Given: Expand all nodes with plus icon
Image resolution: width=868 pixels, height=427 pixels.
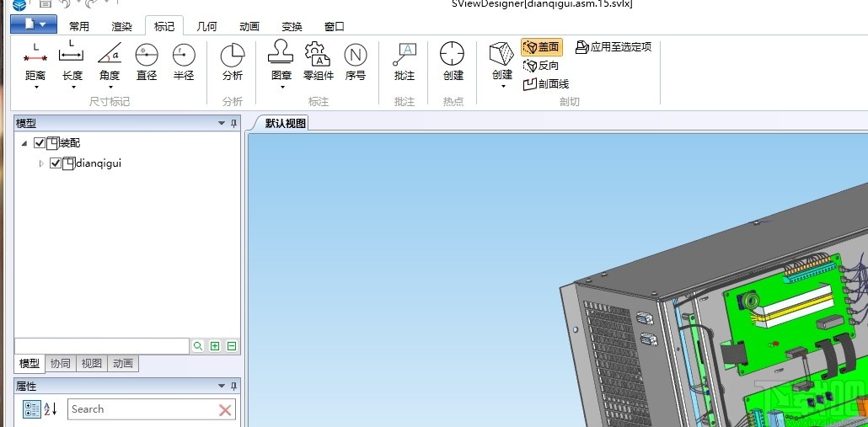Looking at the screenshot, I should pyautogui.click(x=215, y=346).
